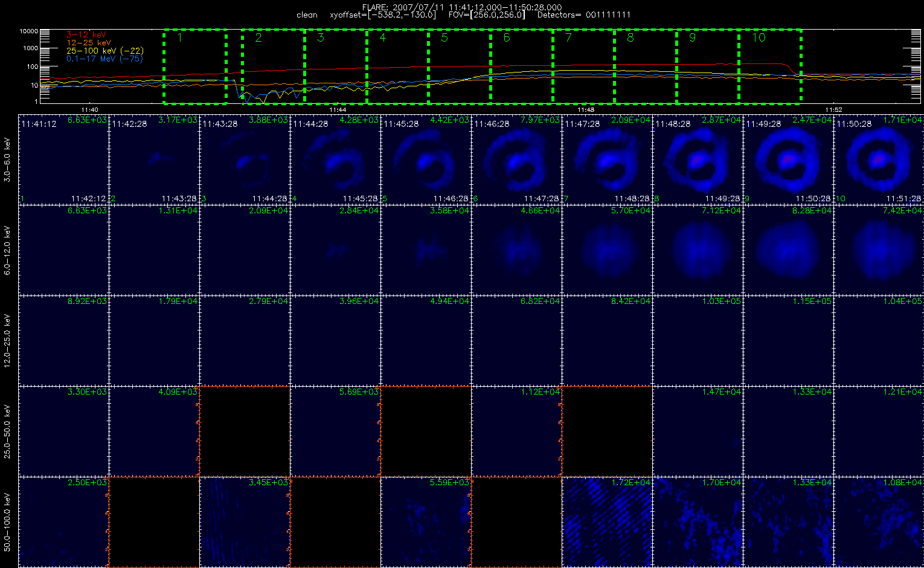Click the start time '11:42:28' in the second panel
The height and width of the screenshot is (568, 924).
click(129, 123)
